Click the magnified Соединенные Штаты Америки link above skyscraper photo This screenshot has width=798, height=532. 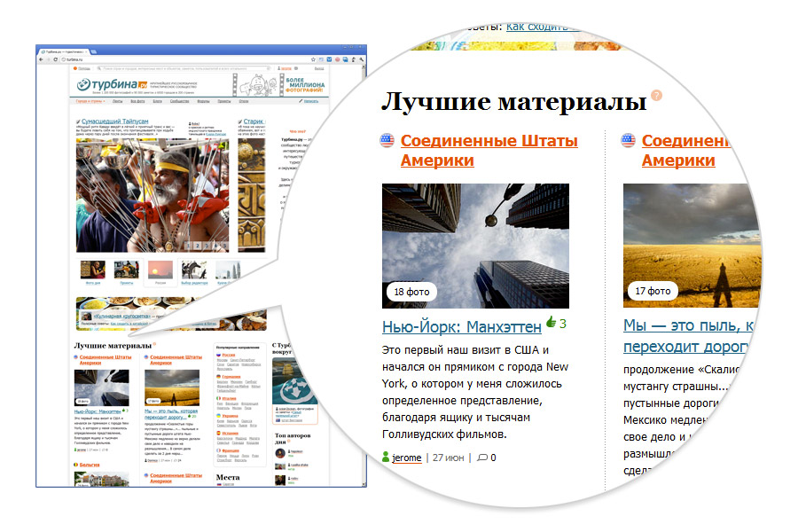(x=489, y=150)
